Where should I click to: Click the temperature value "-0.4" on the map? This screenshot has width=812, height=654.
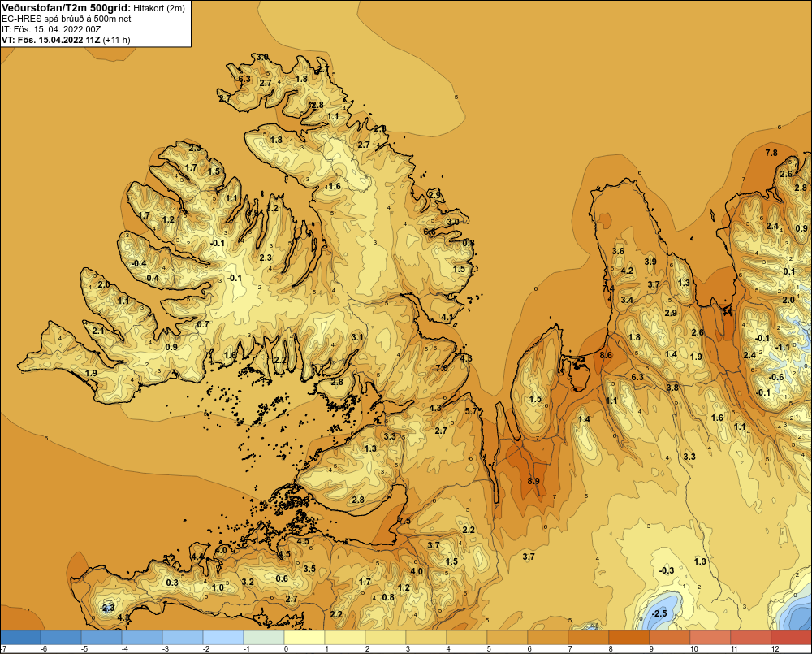139,263
